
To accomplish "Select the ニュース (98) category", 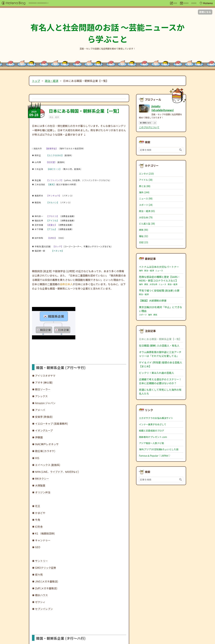I will point(146,198).
